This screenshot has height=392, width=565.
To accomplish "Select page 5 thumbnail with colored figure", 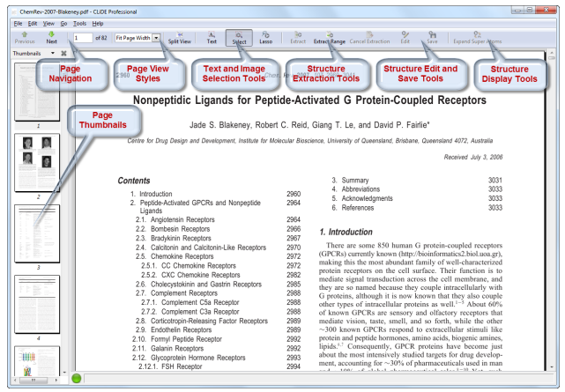I will [37, 360].
